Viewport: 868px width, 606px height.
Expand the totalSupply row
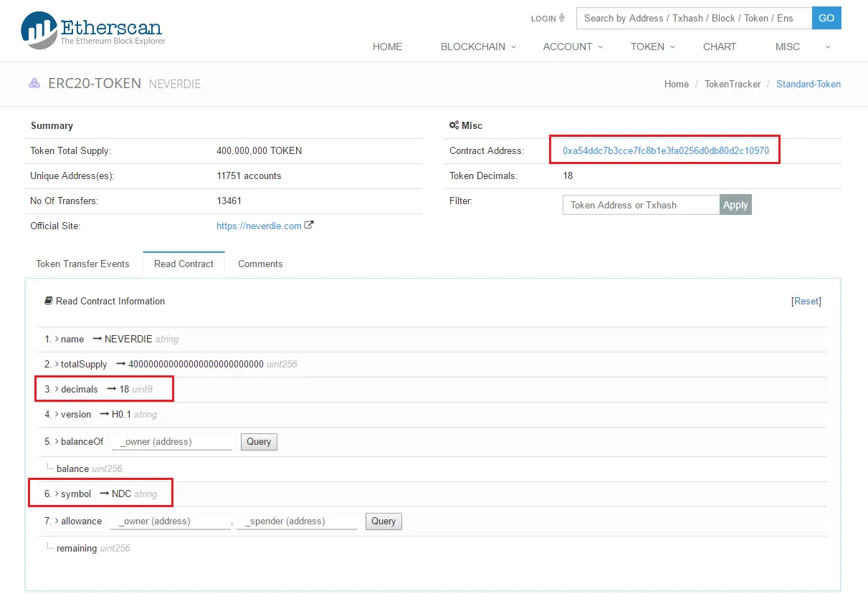[57, 364]
